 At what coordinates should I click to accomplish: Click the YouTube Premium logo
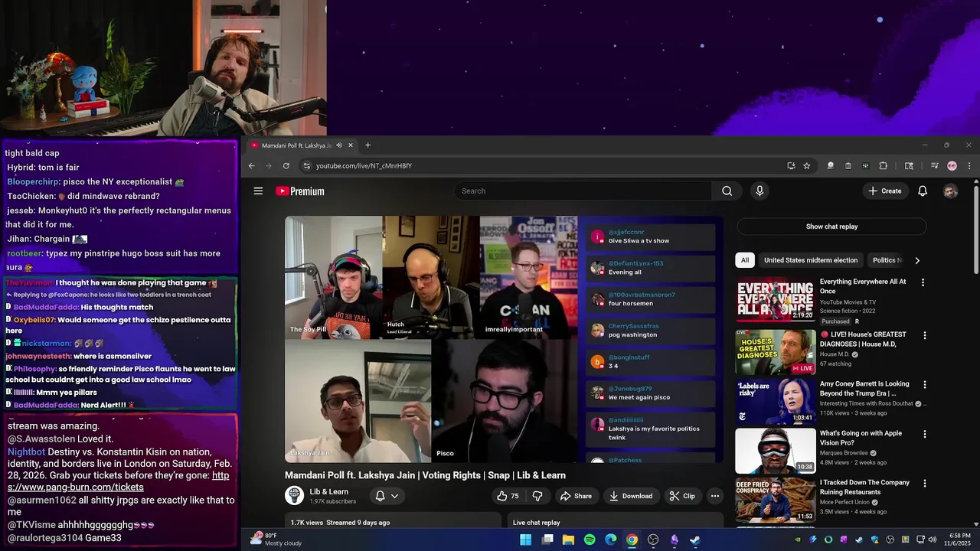[x=300, y=191]
